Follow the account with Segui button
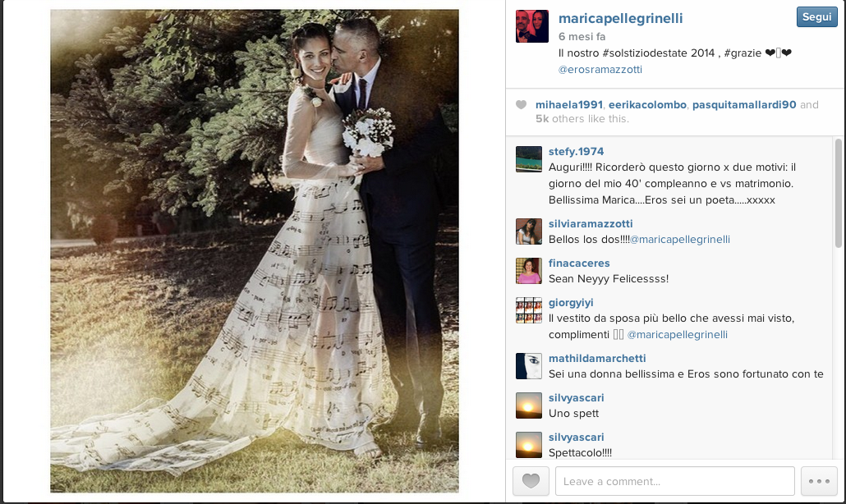This screenshot has width=846, height=504. click(817, 16)
